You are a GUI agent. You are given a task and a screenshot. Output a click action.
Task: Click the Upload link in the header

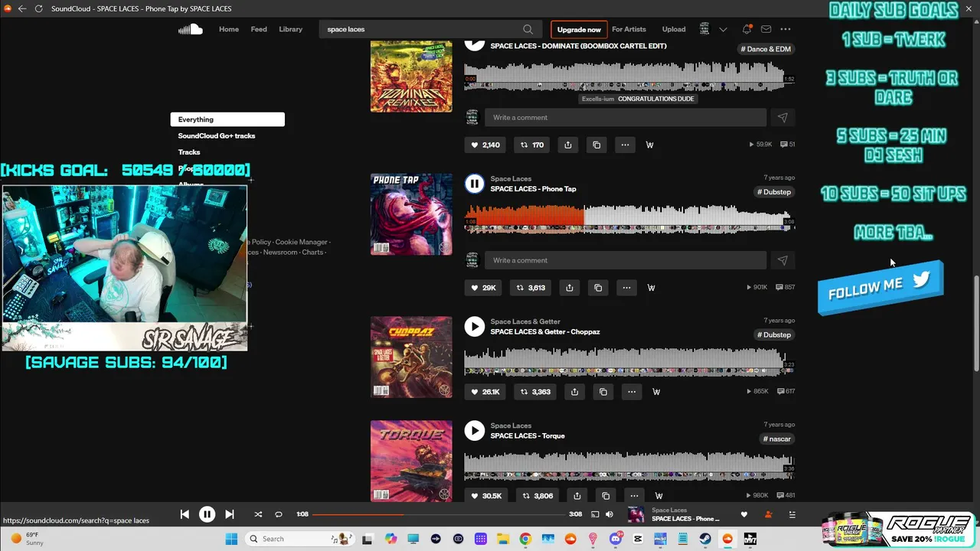[x=674, y=29]
